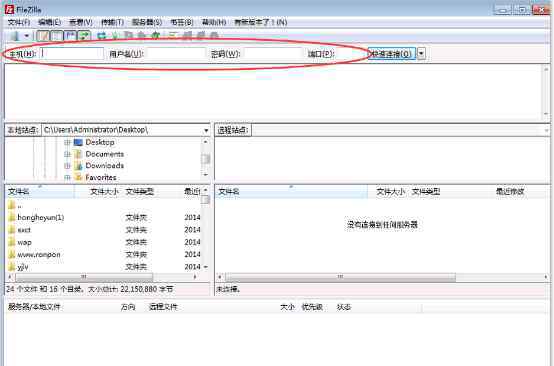Select the yjjv folder

(x=23, y=267)
